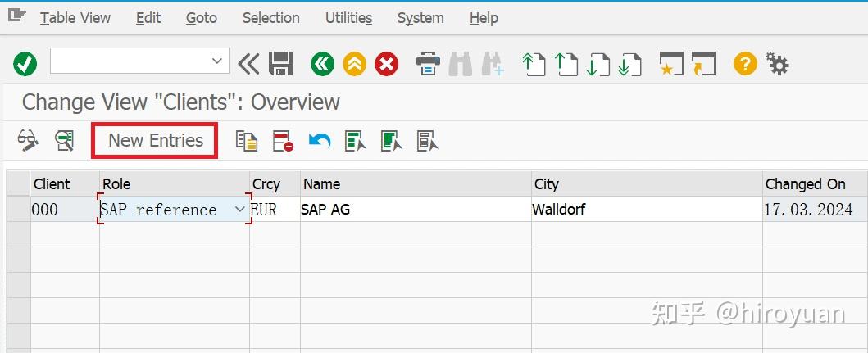
Task: Click the table select-all corner cell
Action: click(x=18, y=183)
